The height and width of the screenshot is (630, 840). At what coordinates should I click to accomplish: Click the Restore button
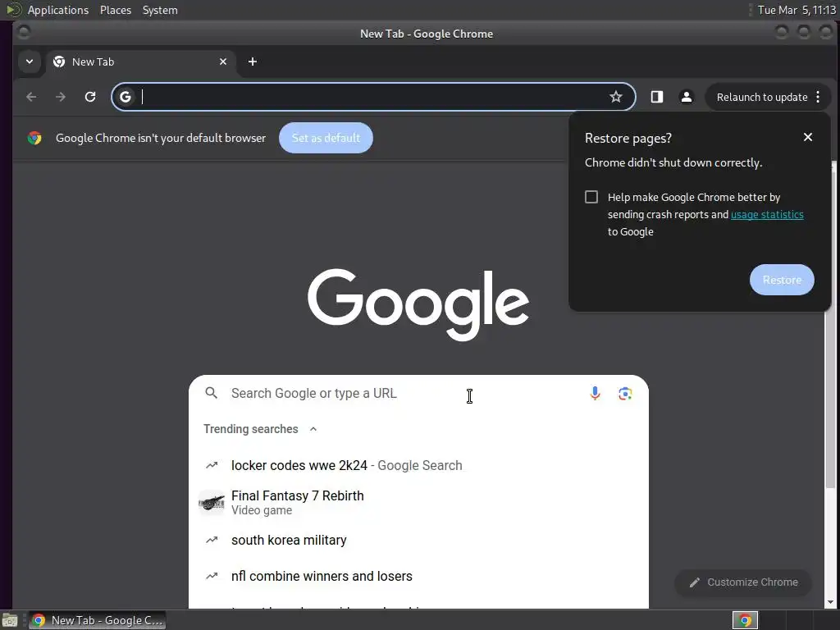(782, 280)
